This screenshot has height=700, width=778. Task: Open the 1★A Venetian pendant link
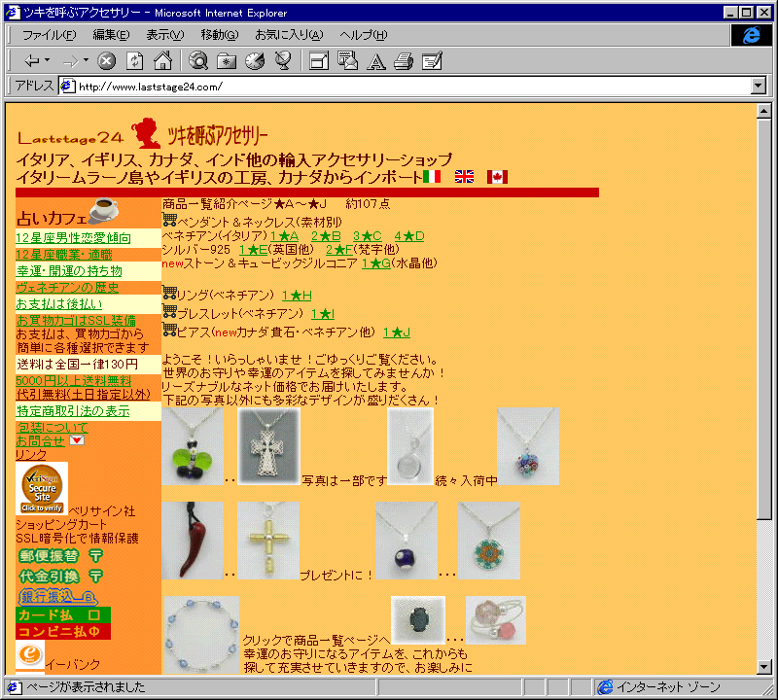click(284, 236)
